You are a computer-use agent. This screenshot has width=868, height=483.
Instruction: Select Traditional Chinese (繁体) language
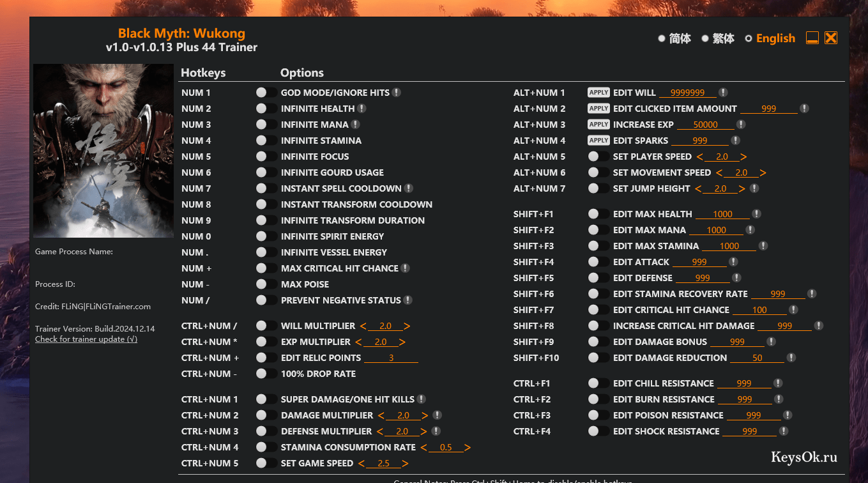click(719, 38)
